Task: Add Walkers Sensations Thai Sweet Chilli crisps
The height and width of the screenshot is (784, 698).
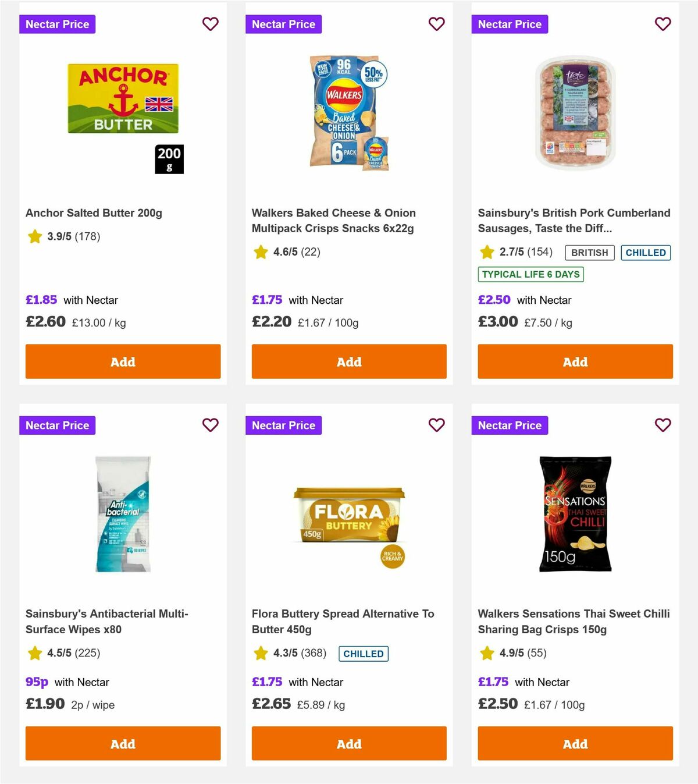Action: point(575,743)
